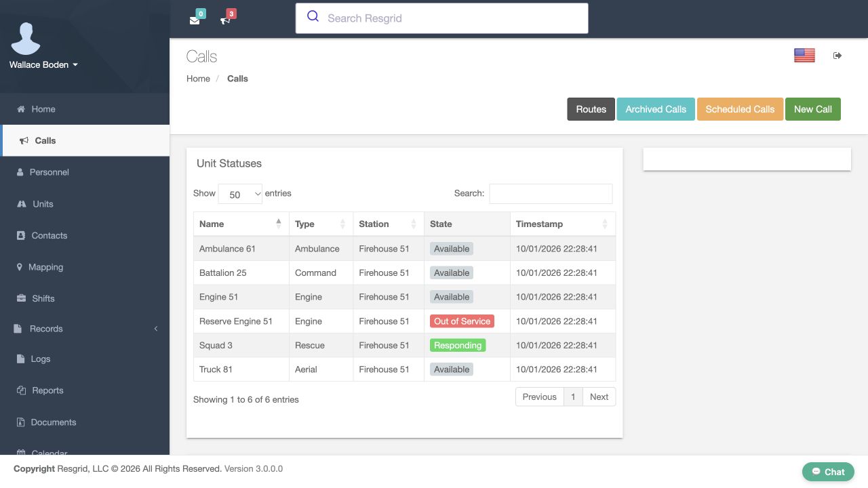The height and width of the screenshot is (488, 868).
Task: Open the Chat widget
Action: 828,472
